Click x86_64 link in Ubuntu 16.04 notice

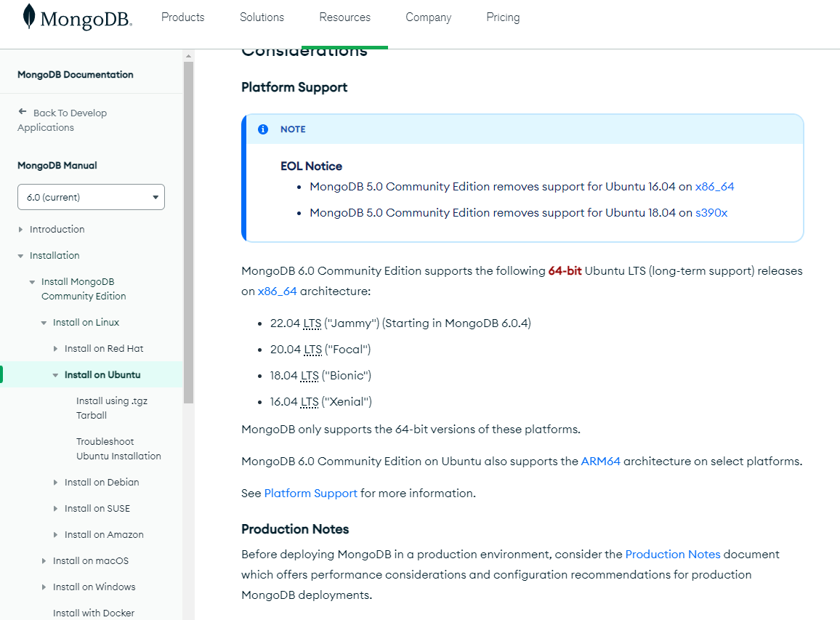click(714, 187)
